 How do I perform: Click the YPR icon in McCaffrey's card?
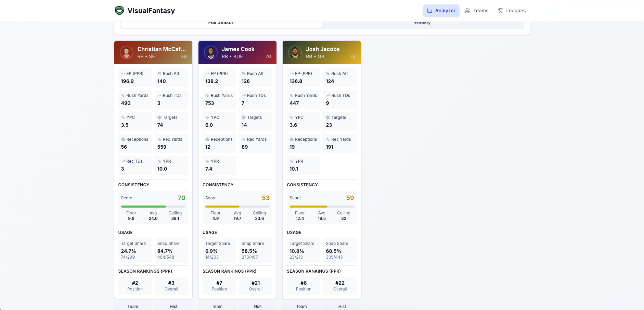(159, 161)
